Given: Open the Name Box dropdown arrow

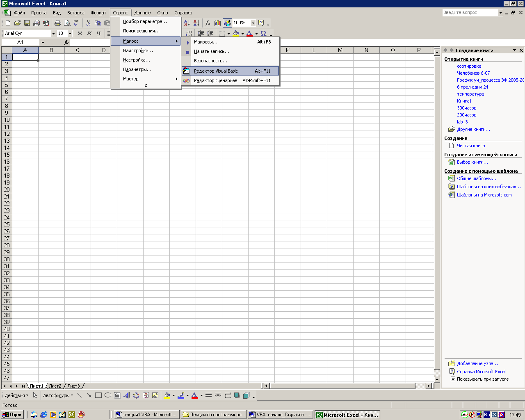Looking at the screenshot, I should (43, 42).
